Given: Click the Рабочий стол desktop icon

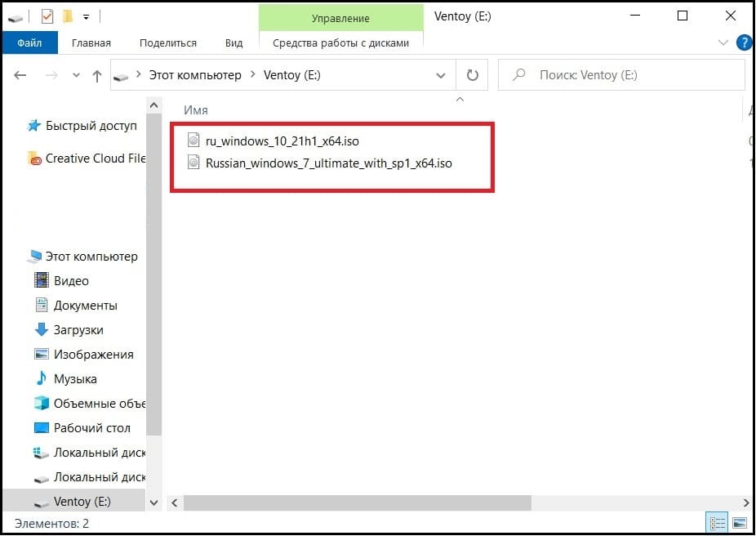Looking at the screenshot, I should (42, 428).
